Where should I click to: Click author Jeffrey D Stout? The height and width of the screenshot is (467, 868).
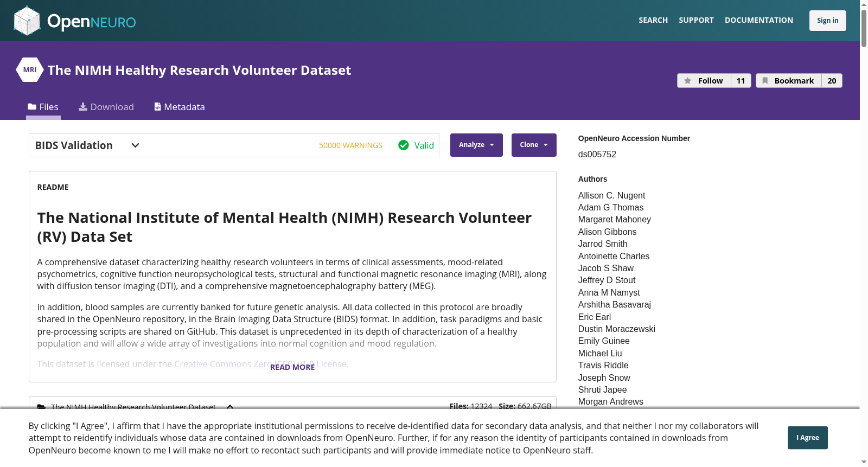click(607, 280)
